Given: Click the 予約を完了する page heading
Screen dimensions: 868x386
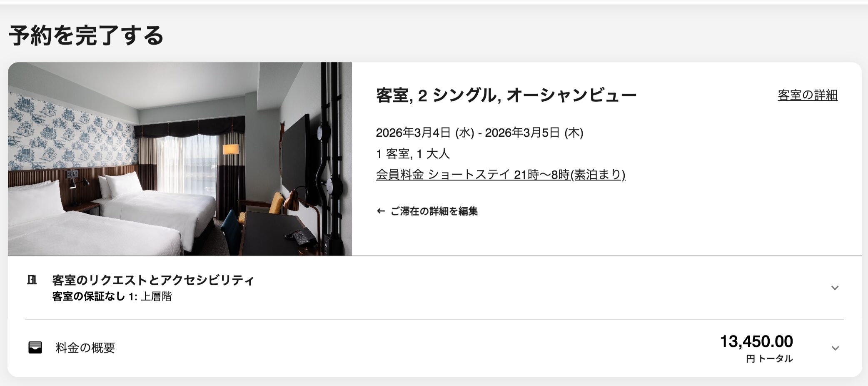Looking at the screenshot, I should 86,35.
